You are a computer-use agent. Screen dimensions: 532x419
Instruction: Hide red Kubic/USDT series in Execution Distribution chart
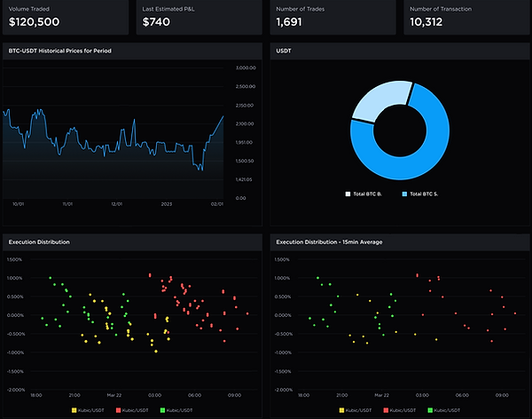[x=118, y=410]
